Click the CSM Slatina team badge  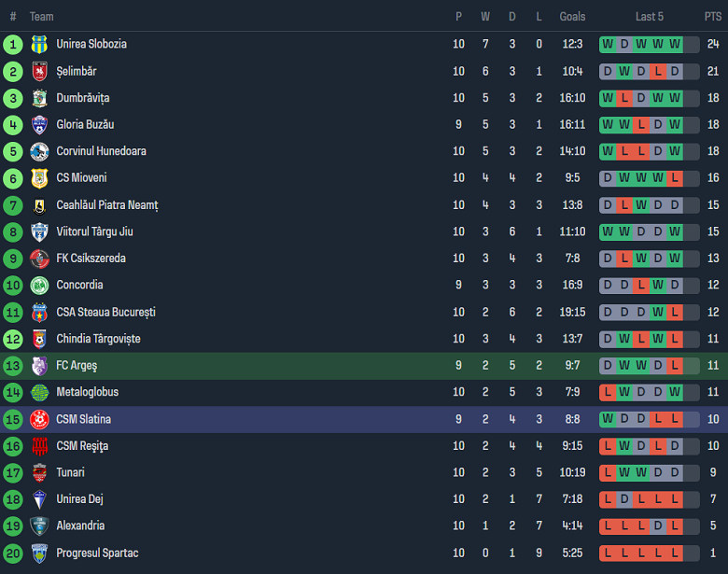[x=39, y=419]
